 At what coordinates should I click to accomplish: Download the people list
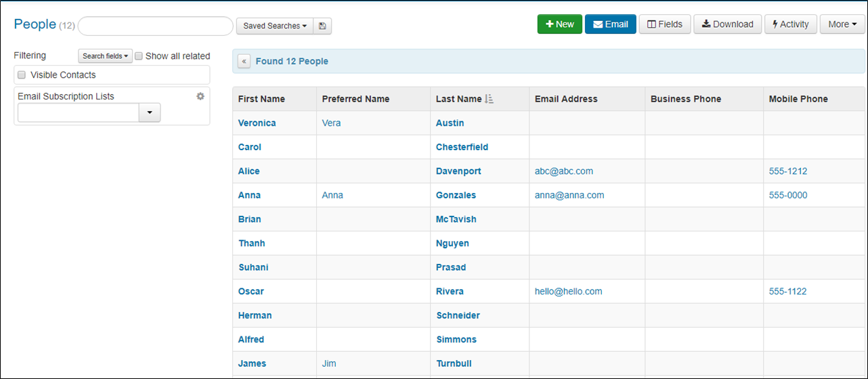[x=728, y=24]
